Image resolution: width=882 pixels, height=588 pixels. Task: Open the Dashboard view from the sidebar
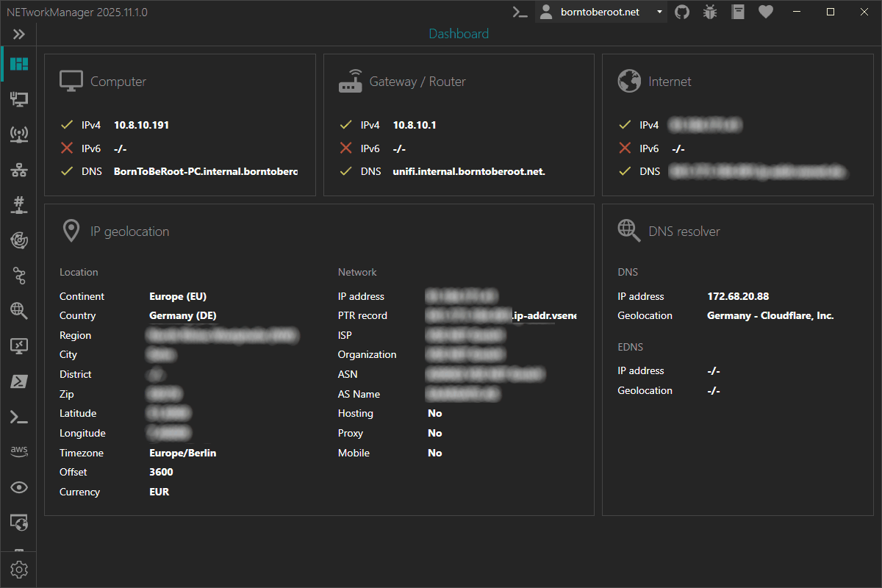point(18,64)
